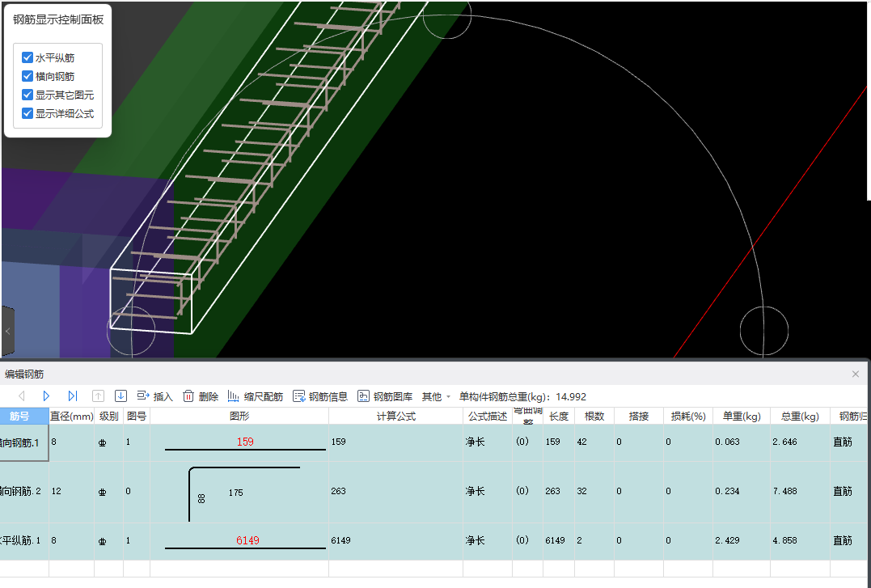The image size is (871, 588).
Task: Edit the red 6149 shape dimension
Action: pos(247,540)
